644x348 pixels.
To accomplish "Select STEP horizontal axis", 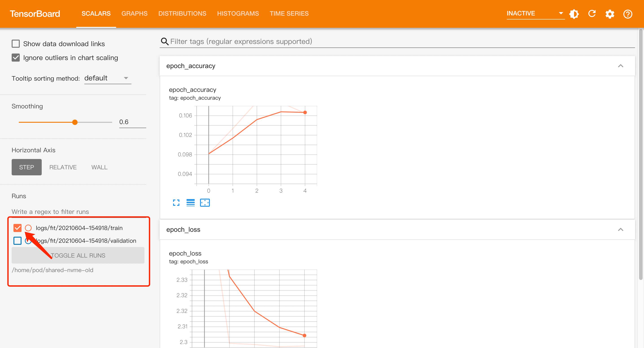I will [26, 167].
